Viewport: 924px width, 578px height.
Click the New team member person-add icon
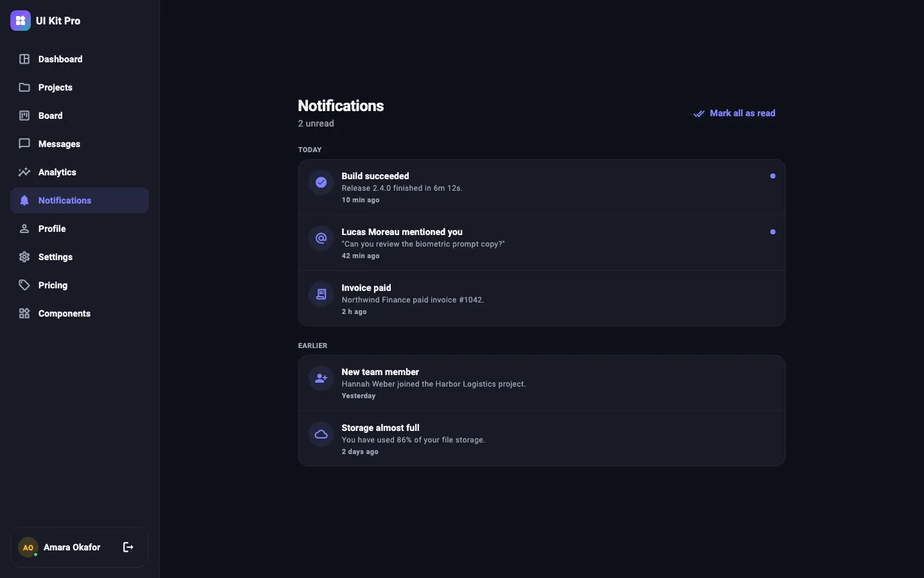click(321, 378)
